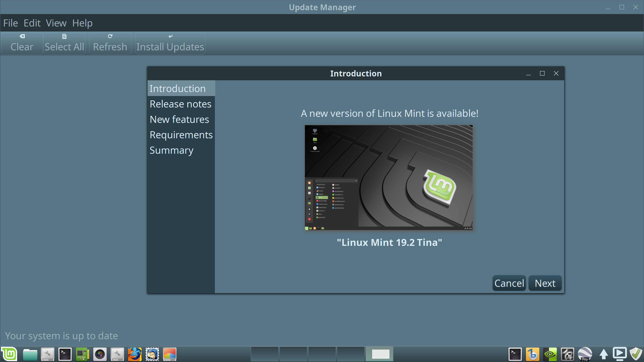Viewport: 644px width, 362px height.
Task: Open the Linux Mint start menu
Action: (9, 354)
